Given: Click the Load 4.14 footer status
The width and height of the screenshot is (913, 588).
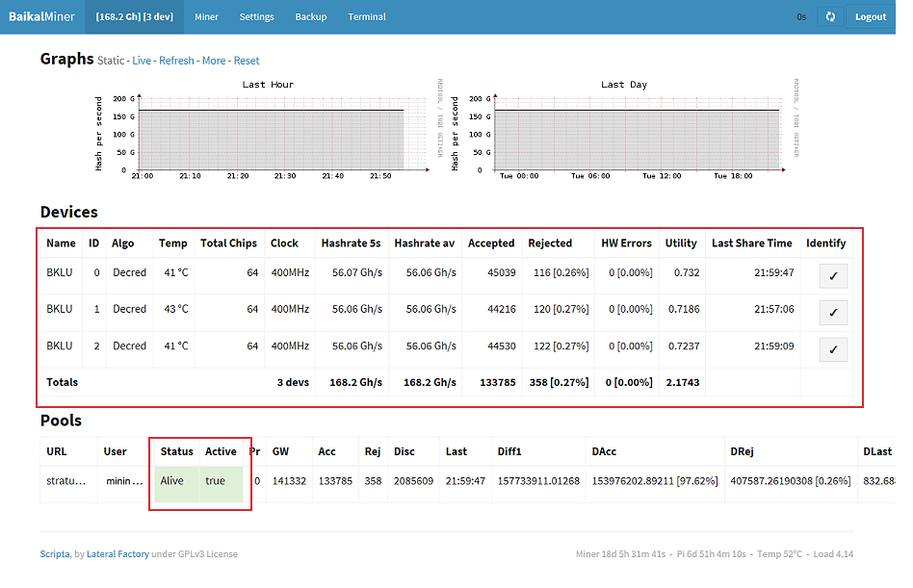Looking at the screenshot, I should tap(833, 554).
